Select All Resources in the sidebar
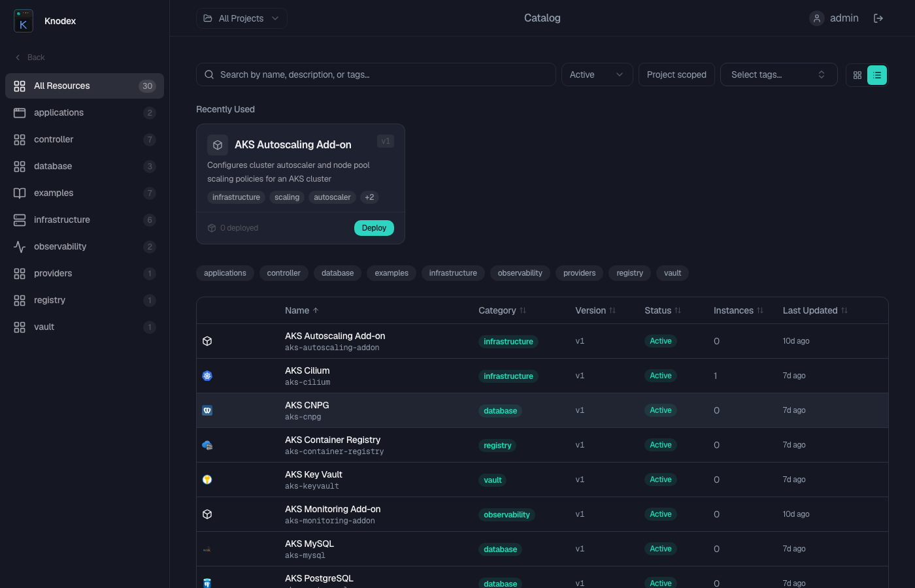Viewport: 915px width, 588px height. (x=62, y=86)
